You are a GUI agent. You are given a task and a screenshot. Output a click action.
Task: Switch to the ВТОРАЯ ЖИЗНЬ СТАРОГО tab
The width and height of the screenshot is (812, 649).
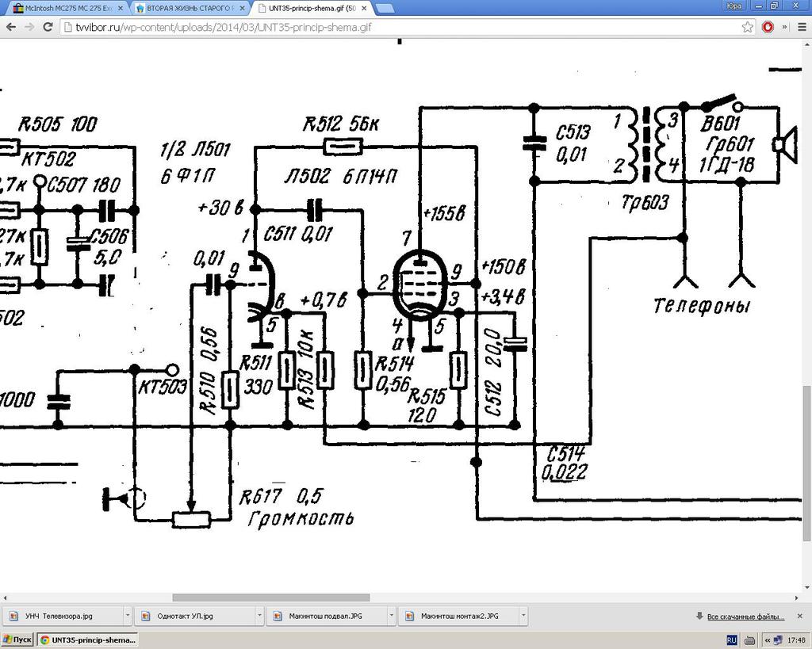190,8
